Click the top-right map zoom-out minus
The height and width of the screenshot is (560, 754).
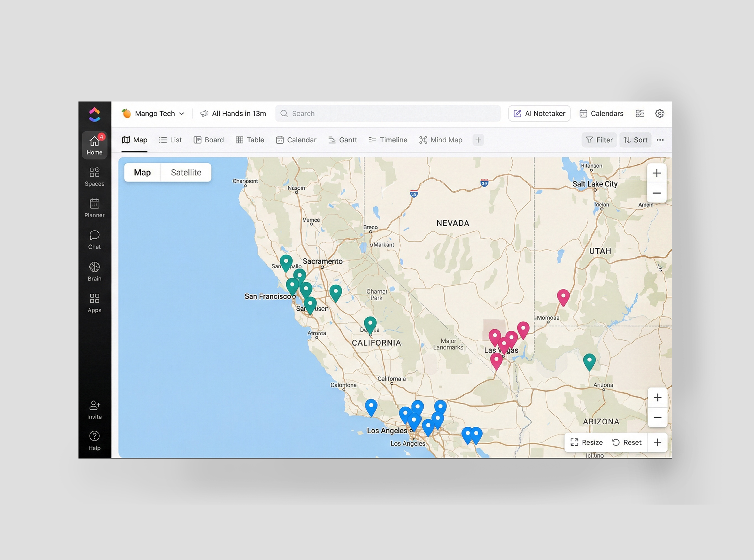point(656,193)
